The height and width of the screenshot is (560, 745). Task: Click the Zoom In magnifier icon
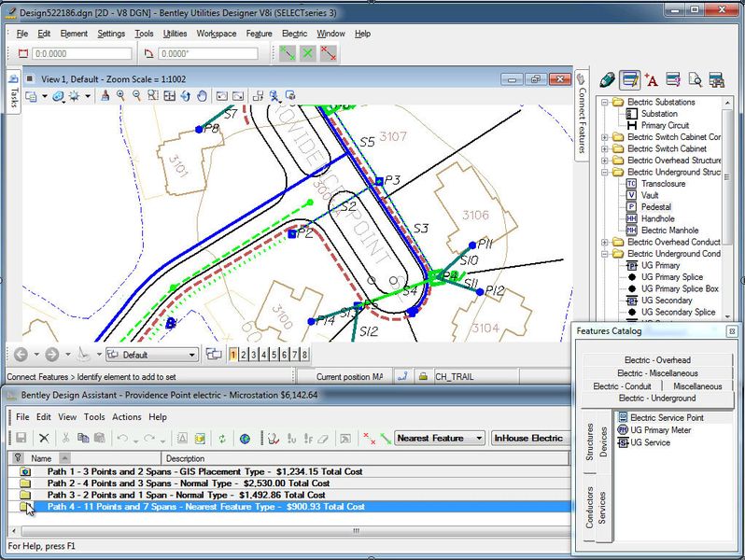[x=121, y=96]
